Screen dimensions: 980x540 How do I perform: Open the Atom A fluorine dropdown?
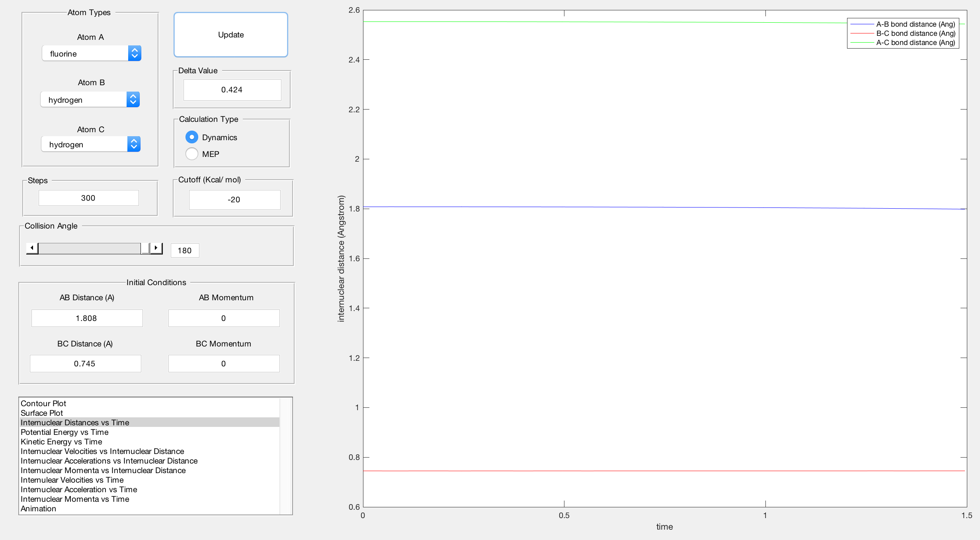92,53
